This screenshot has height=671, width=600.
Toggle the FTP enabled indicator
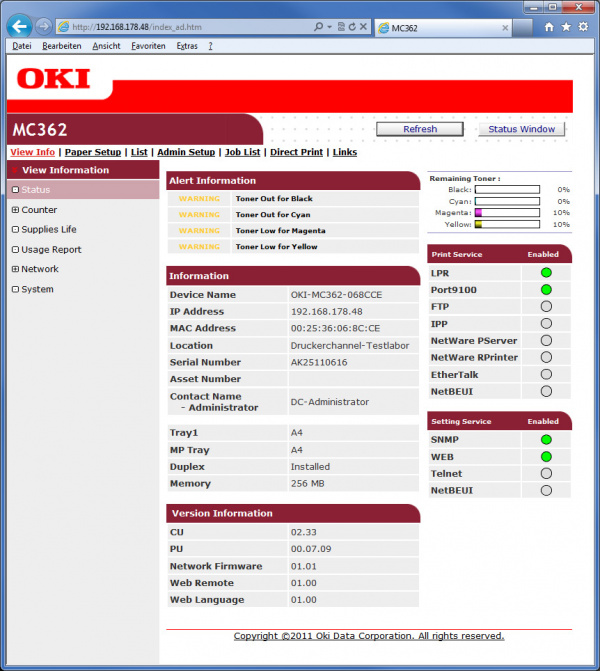546,306
